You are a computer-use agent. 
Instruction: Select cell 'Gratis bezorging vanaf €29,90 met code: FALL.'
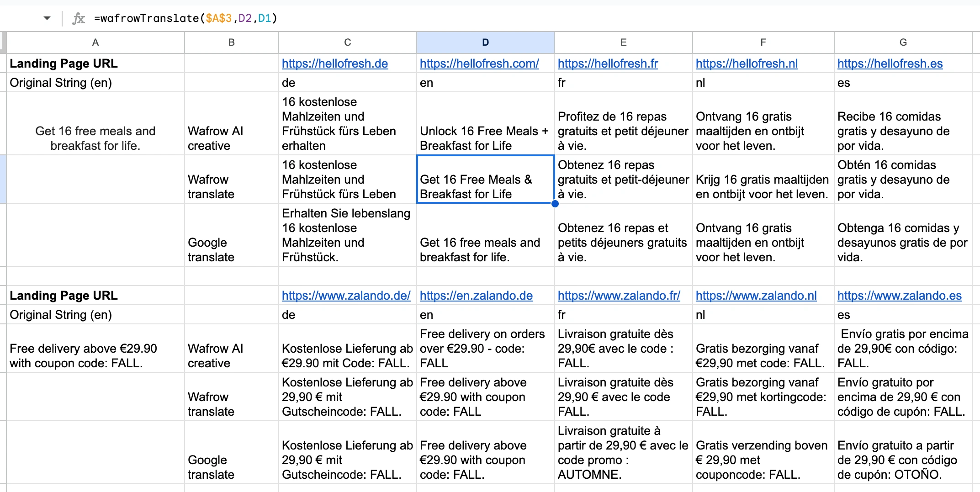pos(763,348)
